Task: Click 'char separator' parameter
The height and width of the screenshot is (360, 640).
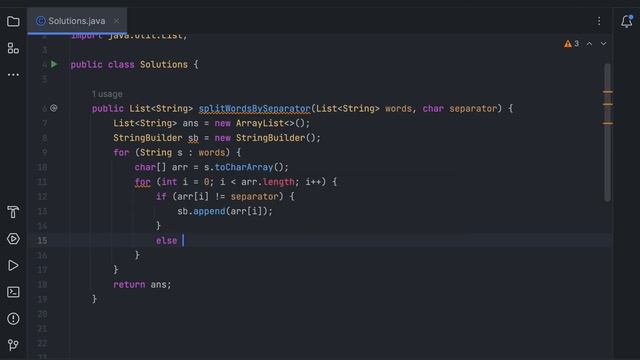Action: click(460, 109)
